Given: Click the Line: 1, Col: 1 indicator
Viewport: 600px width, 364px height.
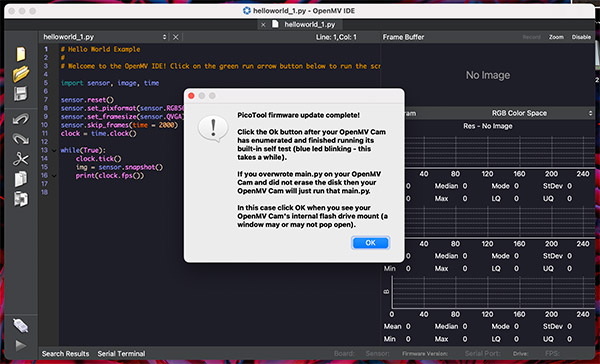Looking at the screenshot, I should (x=336, y=37).
